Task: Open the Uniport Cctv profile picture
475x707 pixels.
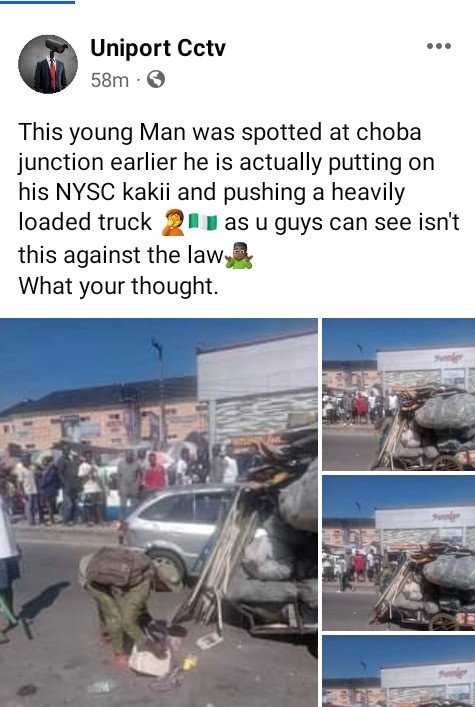Action: coord(48,64)
